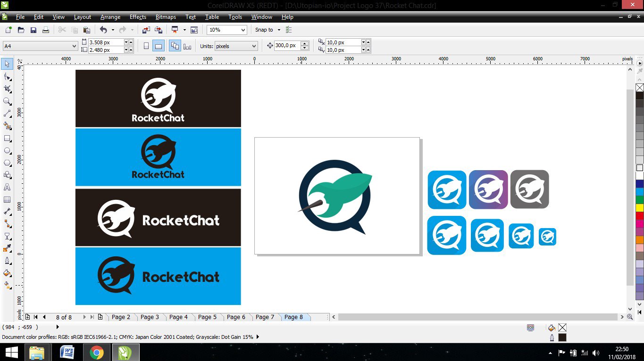Select the Freehand tool
Viewport: 644px width, 361px height.
click(x=7, y=114)
